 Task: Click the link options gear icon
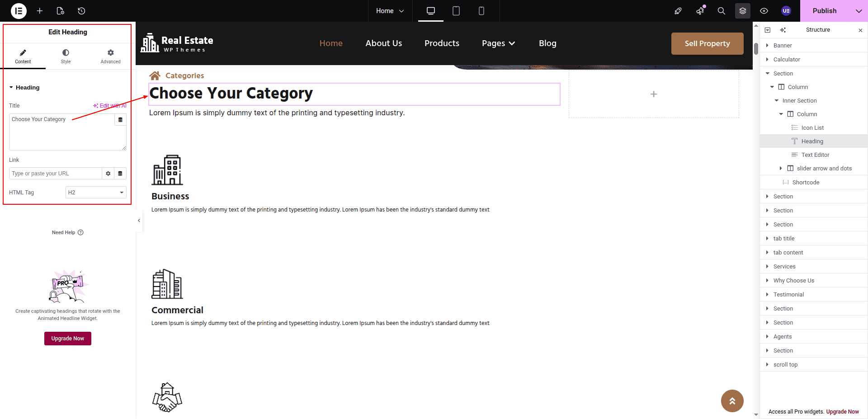[108, 174]
